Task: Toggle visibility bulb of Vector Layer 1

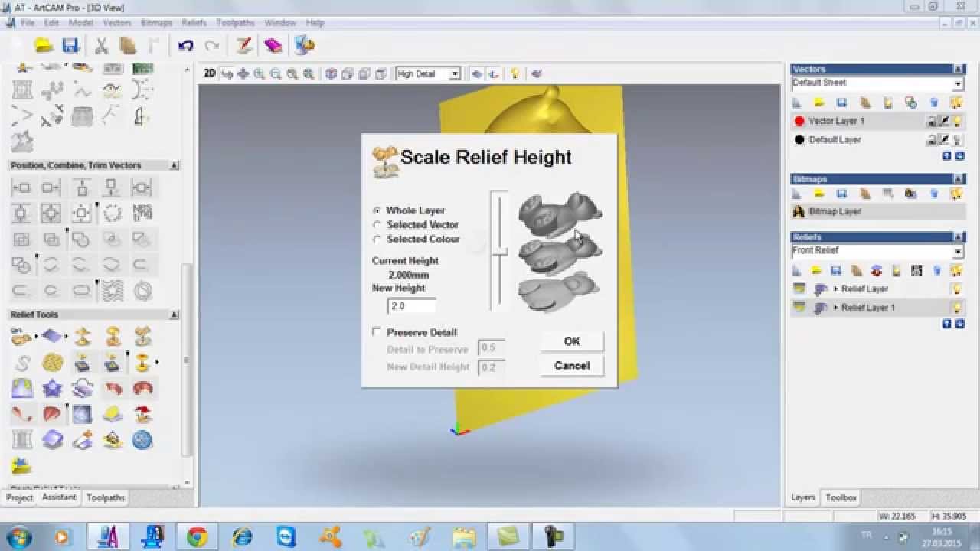Action: pyautogui.click(x=957, y=121)
